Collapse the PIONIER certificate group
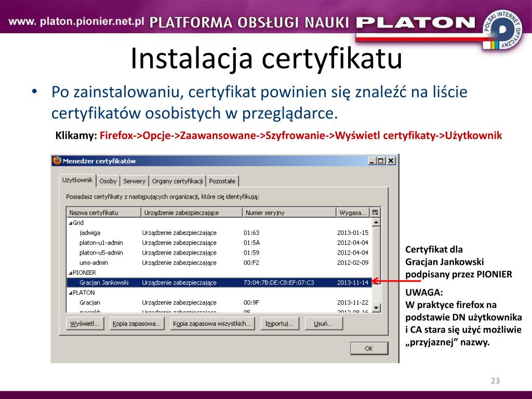Viewport: 532px width, 399px height. [x=71, y=273]
